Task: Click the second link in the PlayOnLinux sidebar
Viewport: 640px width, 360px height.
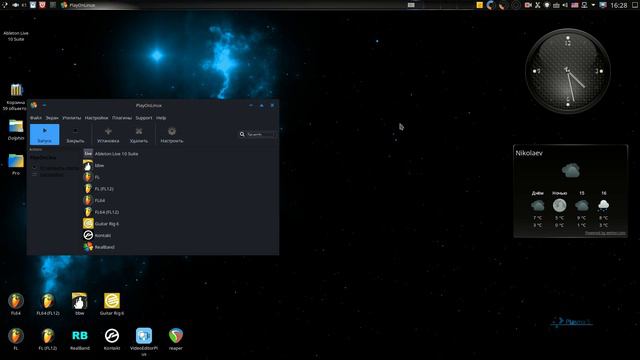Action: 51,174
